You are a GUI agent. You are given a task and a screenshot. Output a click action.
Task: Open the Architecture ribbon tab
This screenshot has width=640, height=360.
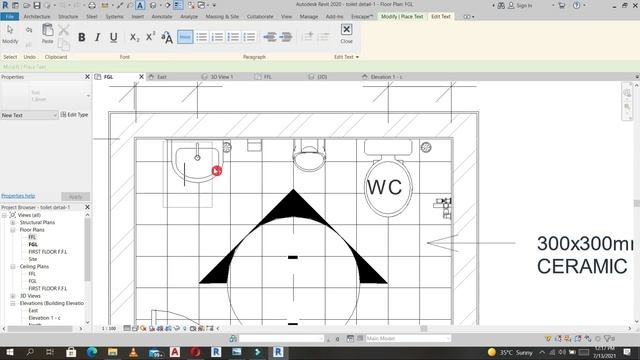point(37,17)
